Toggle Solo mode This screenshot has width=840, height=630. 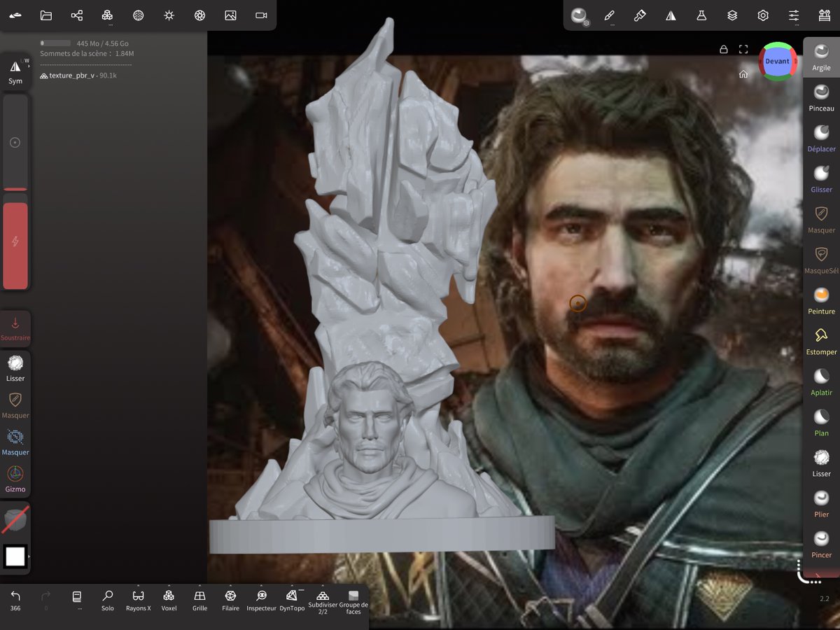[107, 600]
